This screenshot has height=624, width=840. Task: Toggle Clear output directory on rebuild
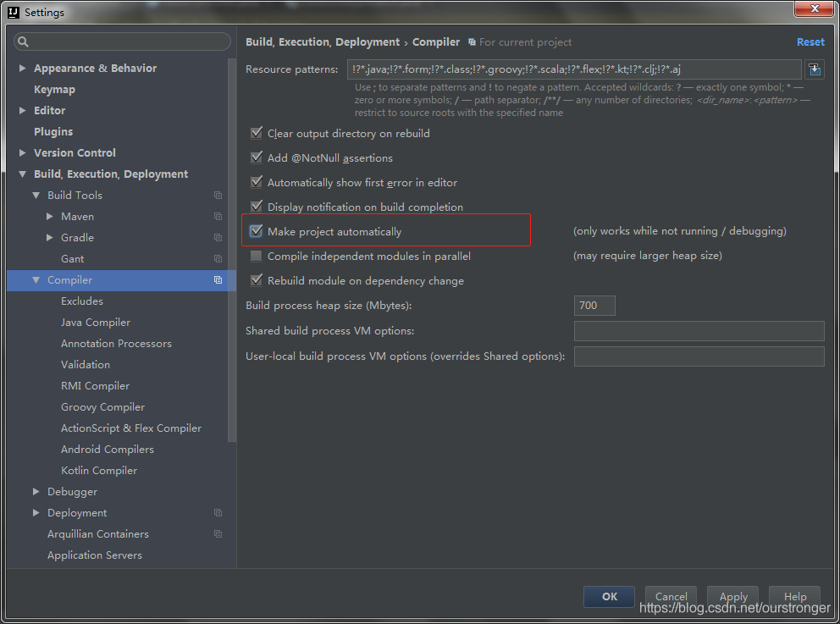pos(257,133)
